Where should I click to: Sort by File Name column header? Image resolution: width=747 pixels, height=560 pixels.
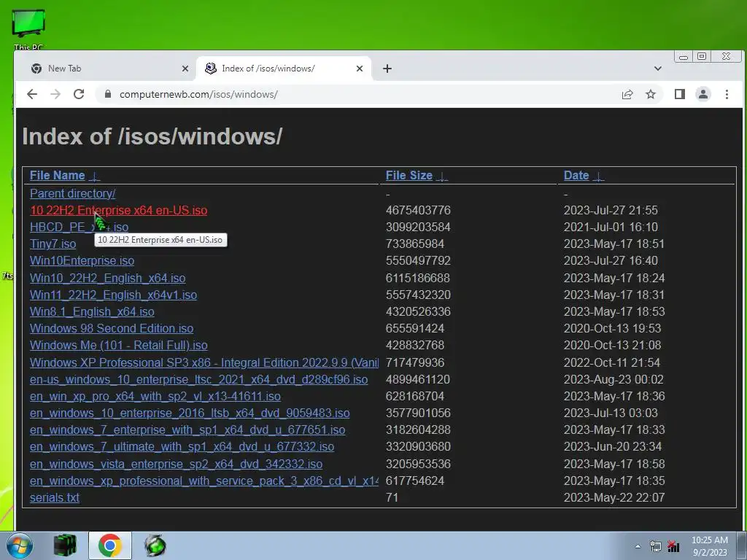[x=57, y=175]
